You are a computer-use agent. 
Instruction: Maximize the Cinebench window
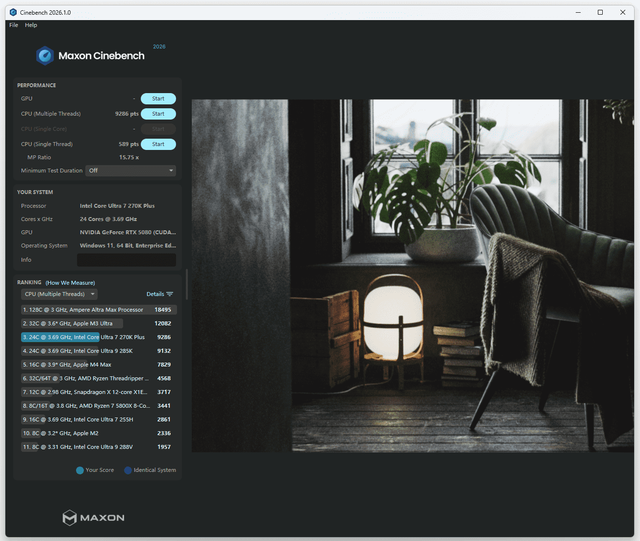600,12
